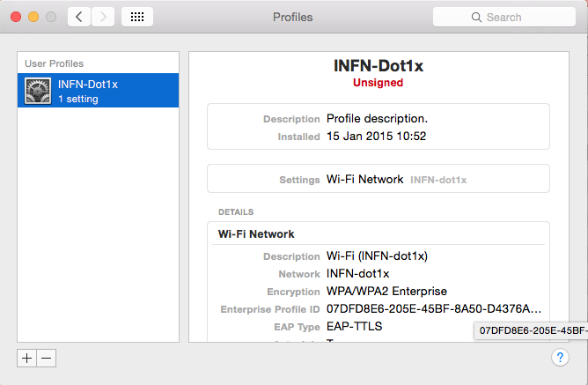
Task: Go back with the left chevron button
Action: click(79, 17)
